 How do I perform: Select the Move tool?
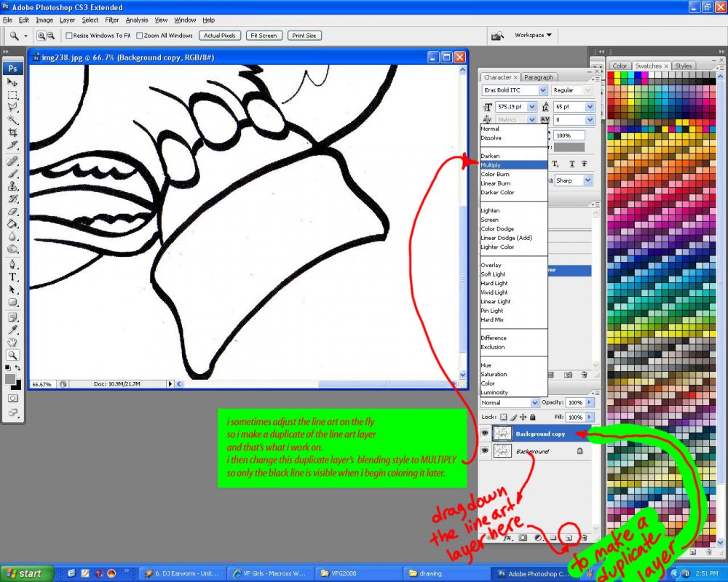click(x=12, y=83)
